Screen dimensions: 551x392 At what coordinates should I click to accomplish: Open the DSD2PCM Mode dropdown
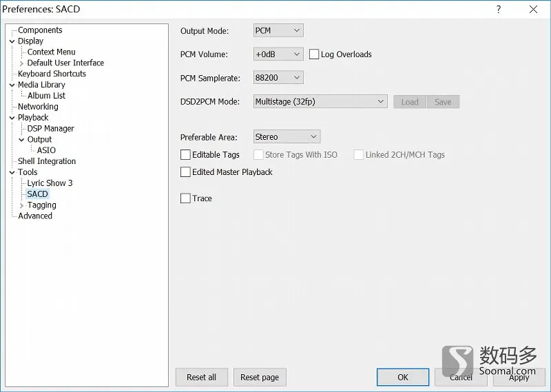pyautogui.click(x=320, y=101)
